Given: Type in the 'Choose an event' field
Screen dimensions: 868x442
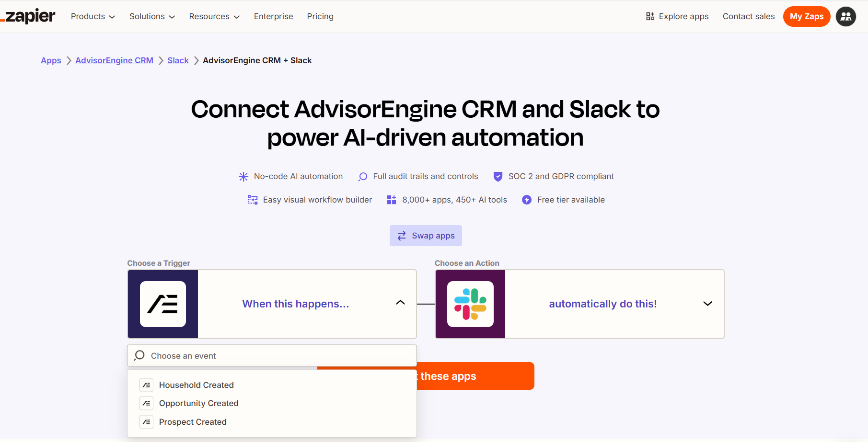Looking at the screenshot, I should (278, 356).
